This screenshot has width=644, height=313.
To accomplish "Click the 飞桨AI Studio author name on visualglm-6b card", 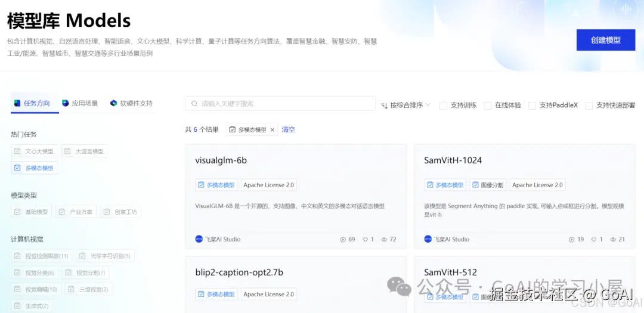I will [222, 239].
